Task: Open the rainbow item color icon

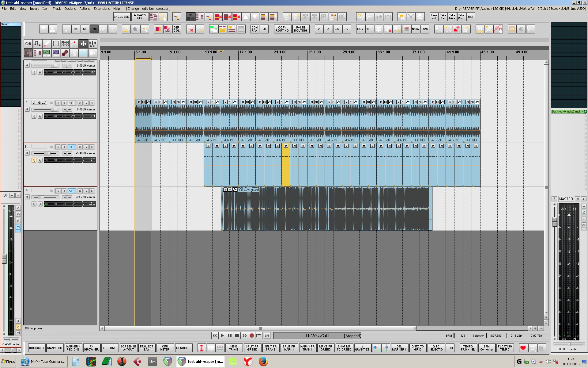Action: click(158, 29)
